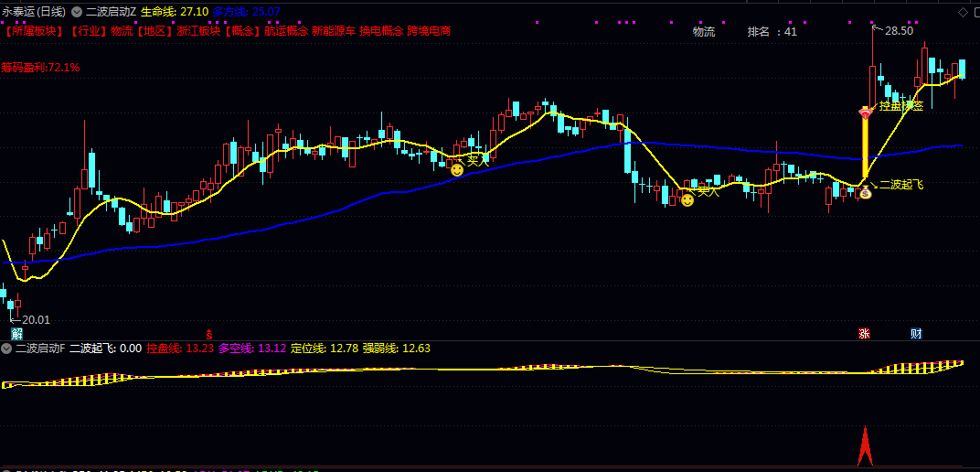
Task: Click the 涨 marker icon on timeline
Action: point(865,333)
